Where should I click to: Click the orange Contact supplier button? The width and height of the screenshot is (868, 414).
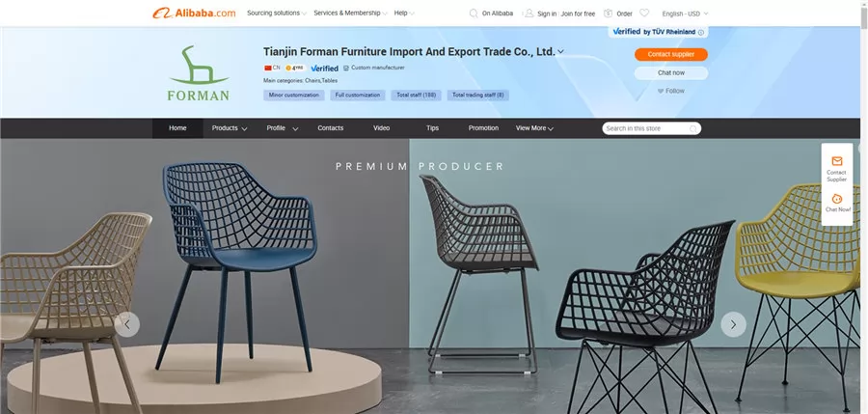coord(671,54)
